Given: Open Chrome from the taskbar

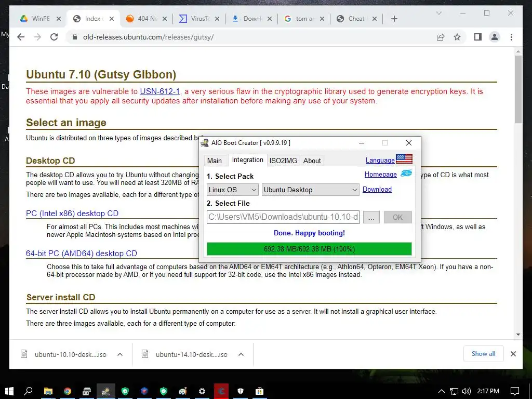Looking at the screenshot, I should [x=67, y=391].
